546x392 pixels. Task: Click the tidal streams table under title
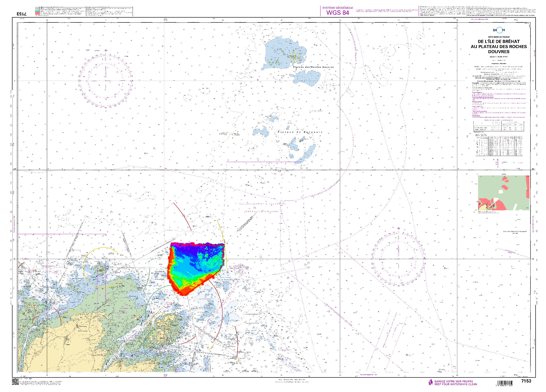[499, 146]
